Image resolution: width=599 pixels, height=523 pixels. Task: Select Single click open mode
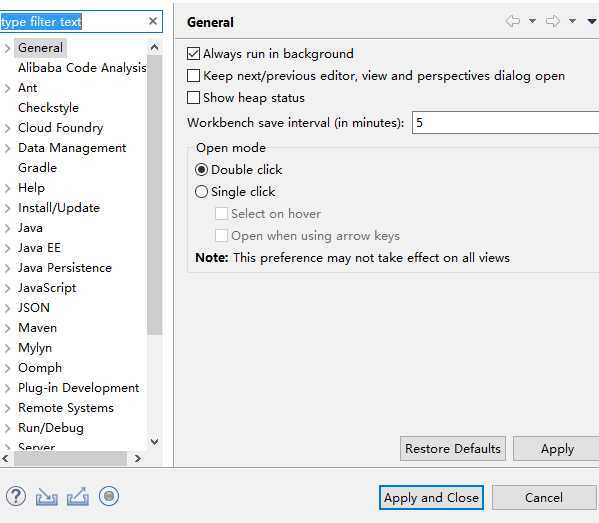click(x=201, y=191)
